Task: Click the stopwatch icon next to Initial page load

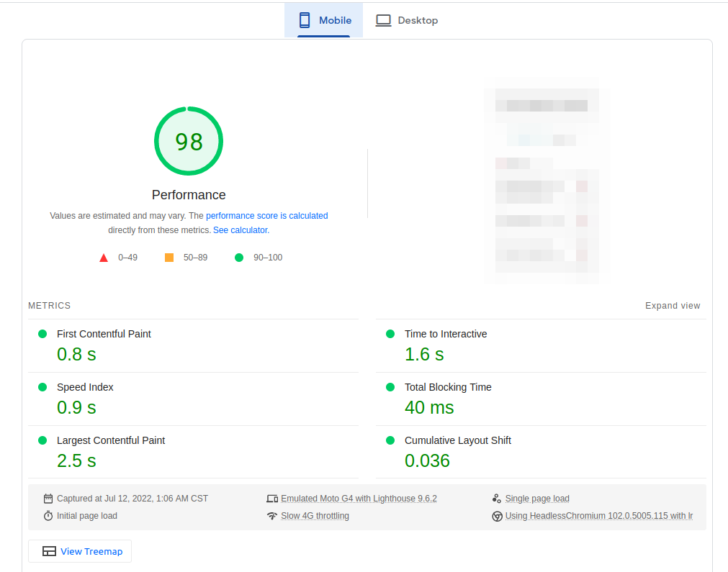Action: click(48, 516)
